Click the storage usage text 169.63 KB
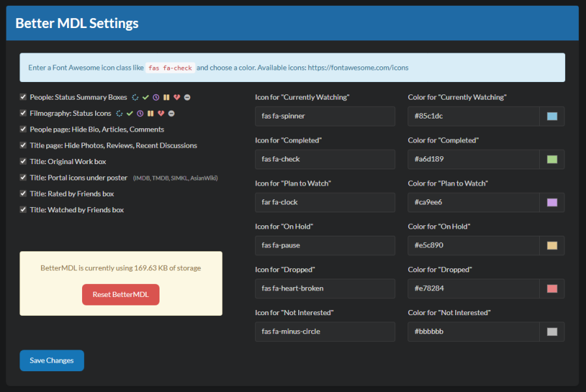This screenshot has width=586, height=392. [120, 268]
